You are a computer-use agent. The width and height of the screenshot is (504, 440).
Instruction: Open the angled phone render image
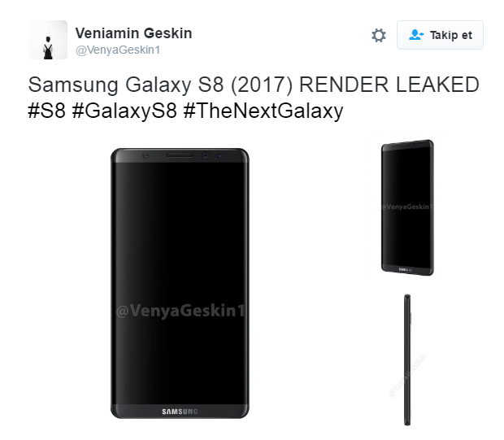[407, 207]
